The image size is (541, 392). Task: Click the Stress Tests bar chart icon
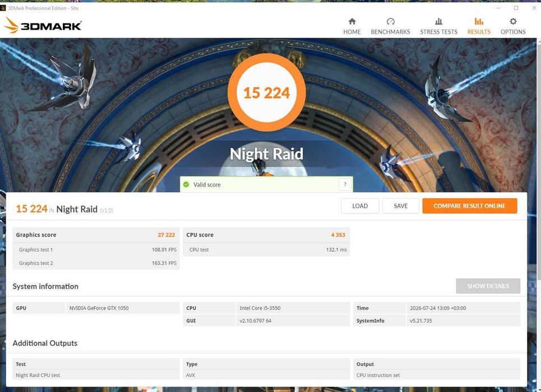tap(438, 21)
